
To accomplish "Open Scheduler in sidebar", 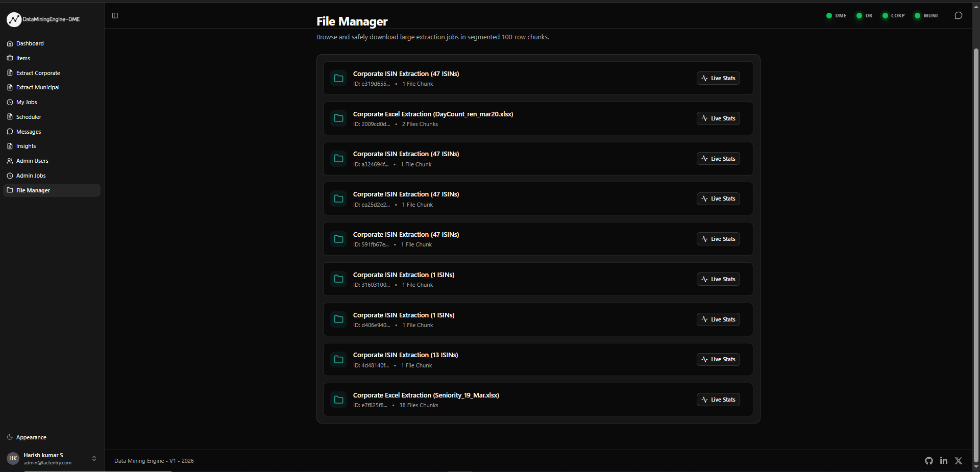I will click(x=52, y=117).
